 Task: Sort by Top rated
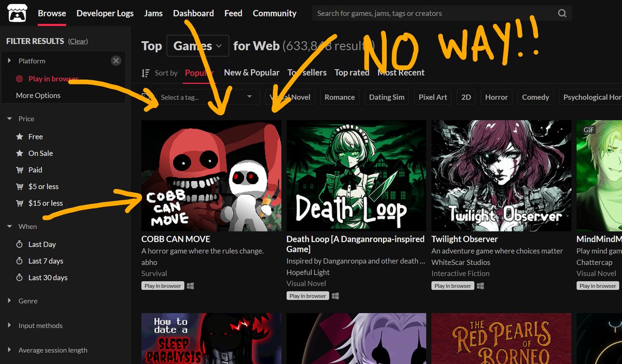(x=352, y=72)
